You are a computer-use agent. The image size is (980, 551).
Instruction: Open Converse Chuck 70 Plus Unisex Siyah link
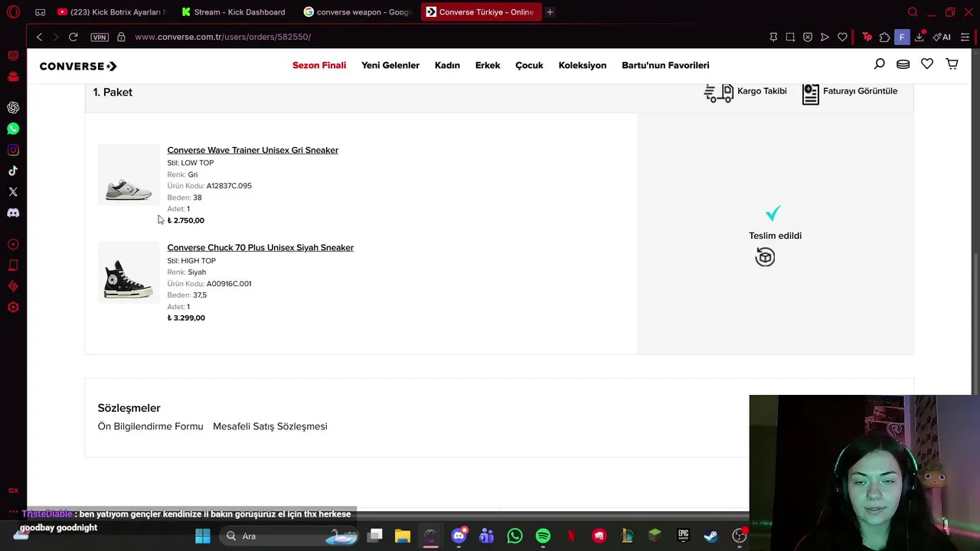pos(260,247)
